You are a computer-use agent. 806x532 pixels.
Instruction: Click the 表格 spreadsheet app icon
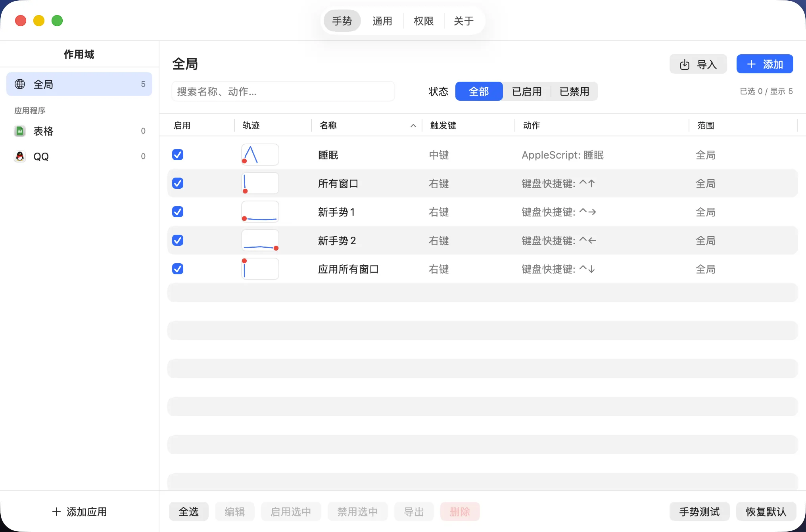[20, 131]
